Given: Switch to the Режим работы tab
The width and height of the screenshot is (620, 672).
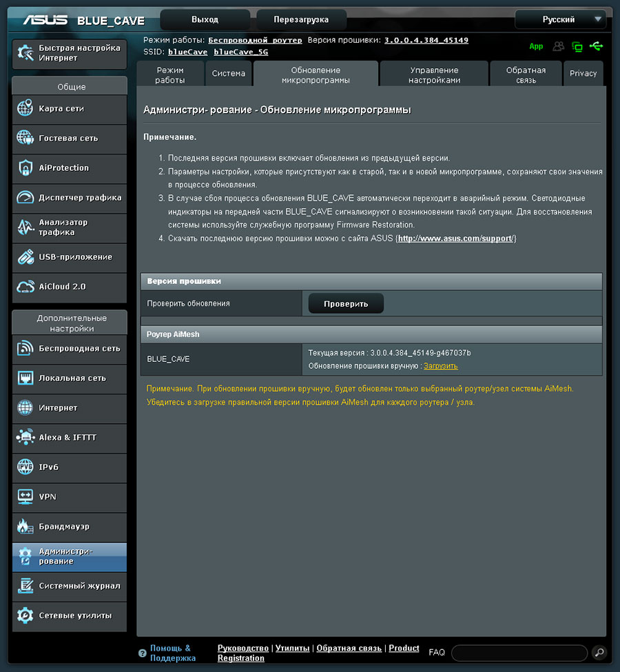Looking at the screenshot, I should coord(170,75).
